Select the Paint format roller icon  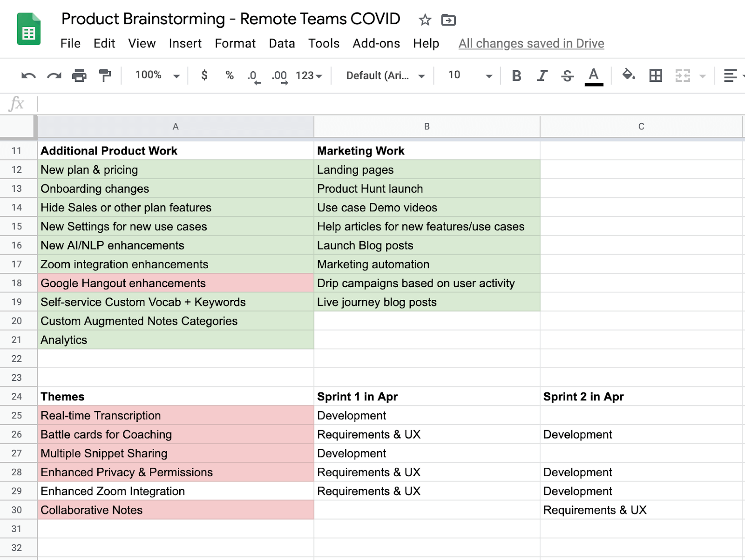coord(105,75)
